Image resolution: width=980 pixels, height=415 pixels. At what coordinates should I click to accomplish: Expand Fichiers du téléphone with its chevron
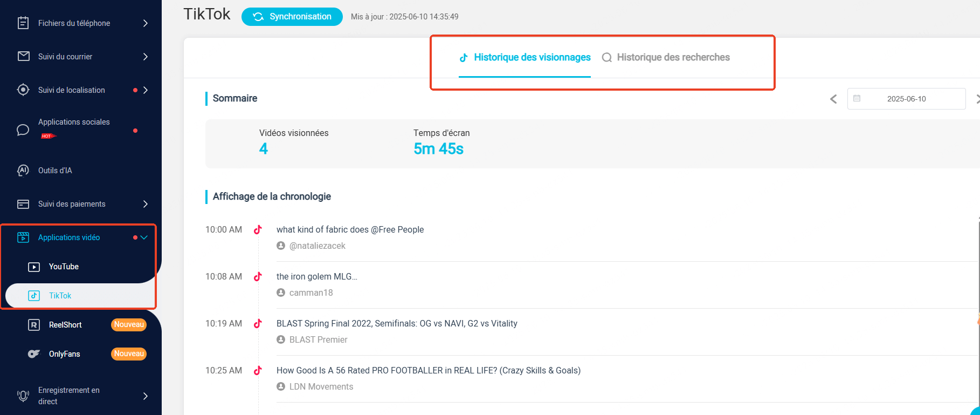146,23
